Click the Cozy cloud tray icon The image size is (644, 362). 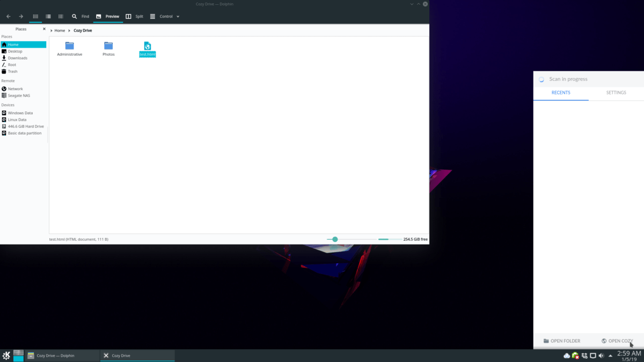click(567, 356)
